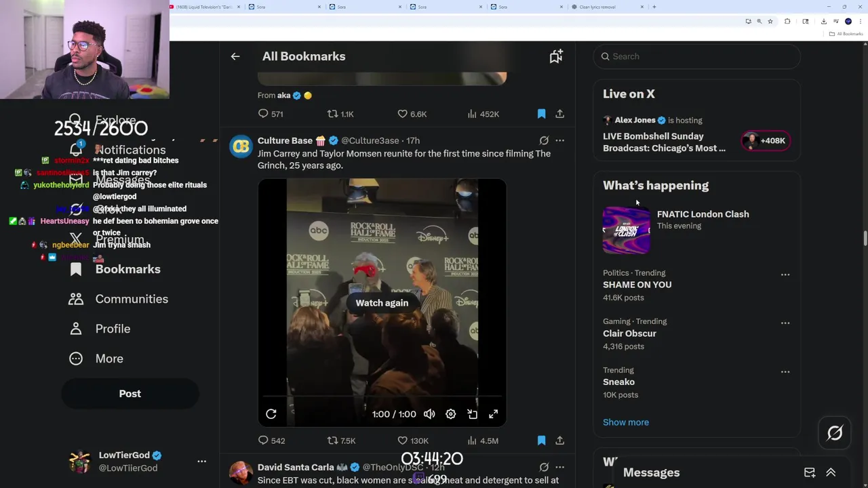This screenshot has width=868, height=488.
Task: Open Culture Base profile avatar
Action: pyautogui.click(x=241, y=146)
